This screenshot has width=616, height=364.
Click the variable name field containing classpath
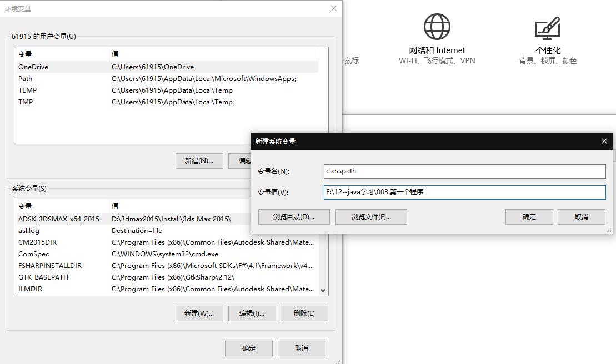[x=465, y=171]
